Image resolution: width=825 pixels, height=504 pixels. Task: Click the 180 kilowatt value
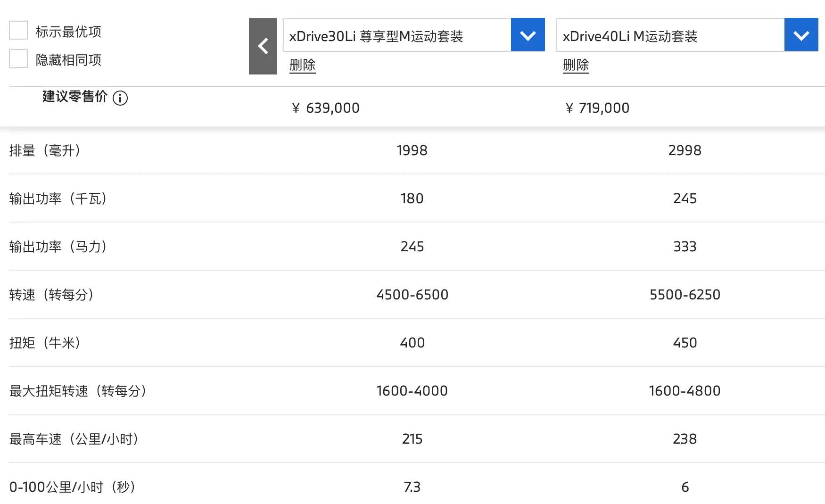coord(412,198)
